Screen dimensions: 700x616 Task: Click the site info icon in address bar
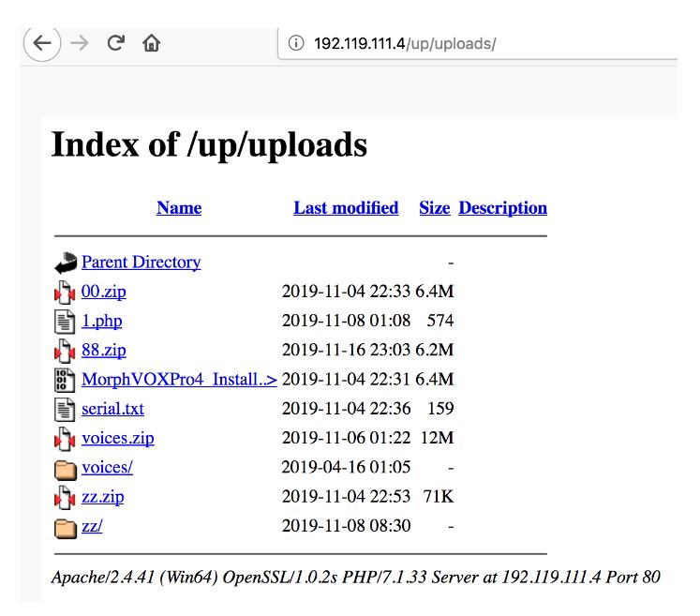pyautogui.click(x=296, y=43)
